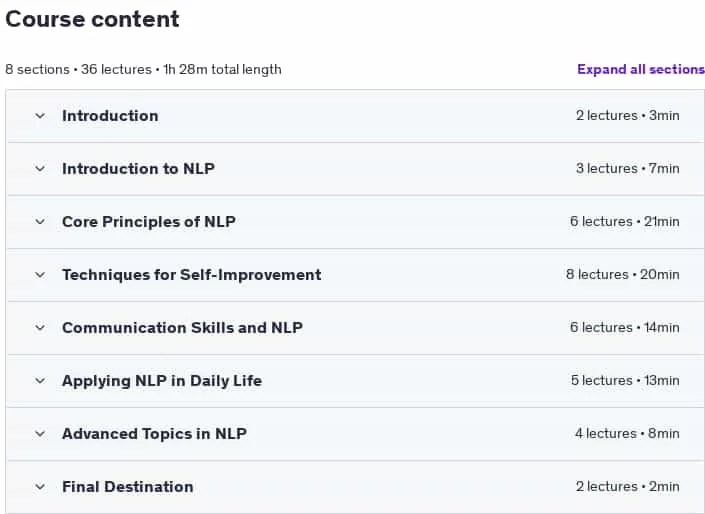Expand Communication Skills and NLP chevron
The image size is (705, 514).
pos(40,328)
